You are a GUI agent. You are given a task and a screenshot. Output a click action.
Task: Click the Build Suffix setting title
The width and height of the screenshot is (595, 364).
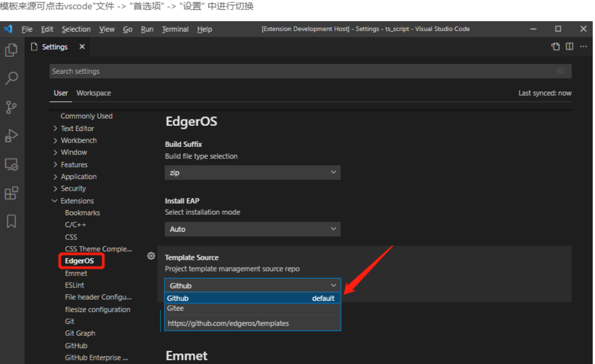click(x=183, y=144)
